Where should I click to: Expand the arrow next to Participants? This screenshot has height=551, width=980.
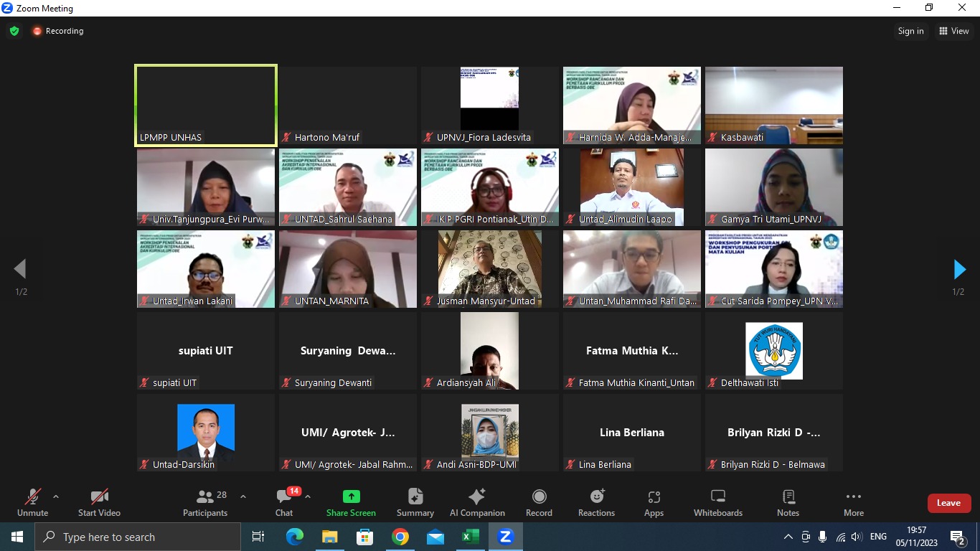point(243,496)
